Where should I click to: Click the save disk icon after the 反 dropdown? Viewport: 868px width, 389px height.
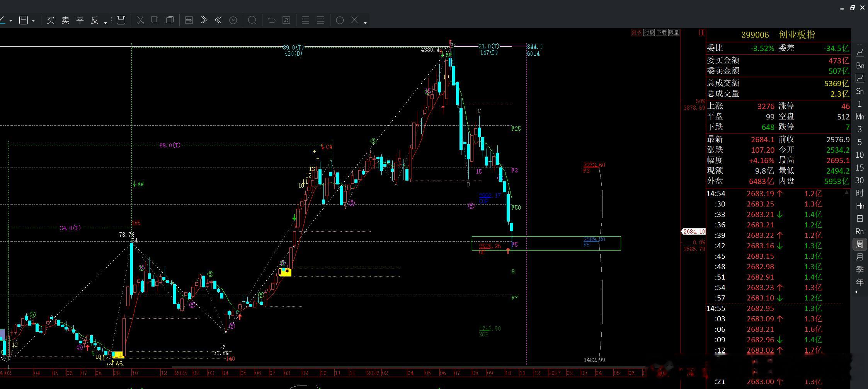coord(121,20)
